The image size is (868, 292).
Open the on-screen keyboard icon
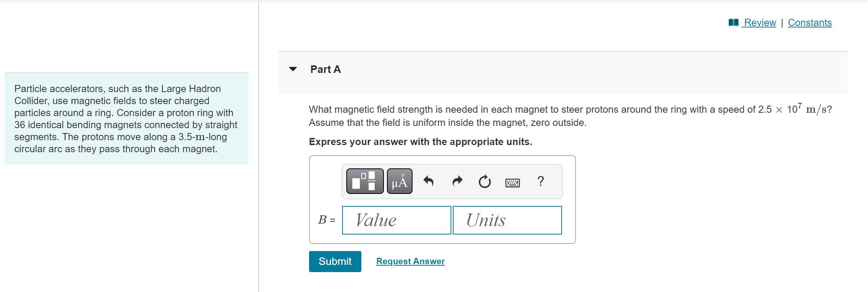click(x=513, y=182)
